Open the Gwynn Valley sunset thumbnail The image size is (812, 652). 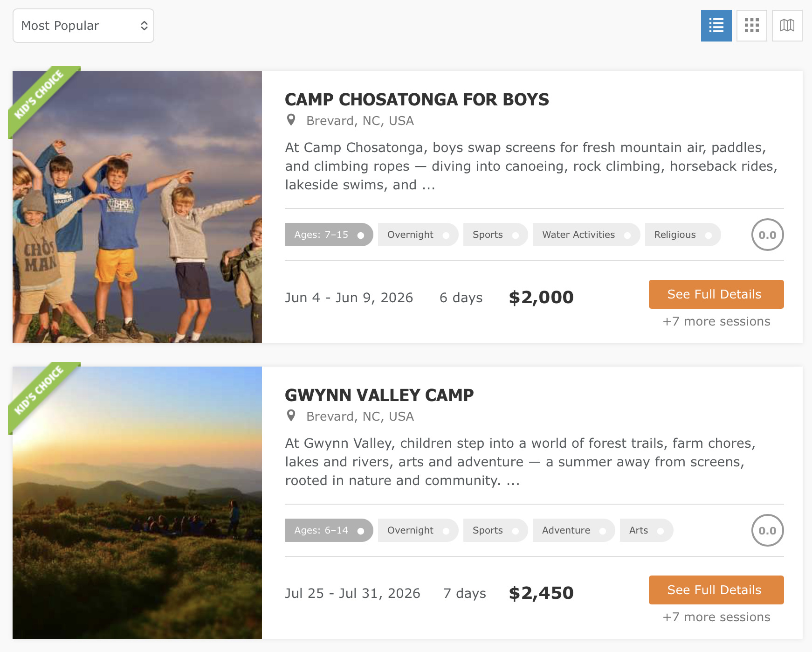click(x=137, y=503)
